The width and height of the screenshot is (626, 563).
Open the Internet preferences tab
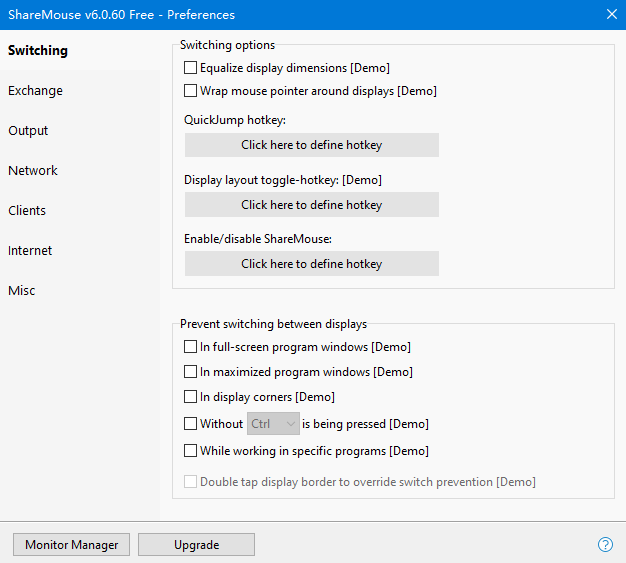30,251
